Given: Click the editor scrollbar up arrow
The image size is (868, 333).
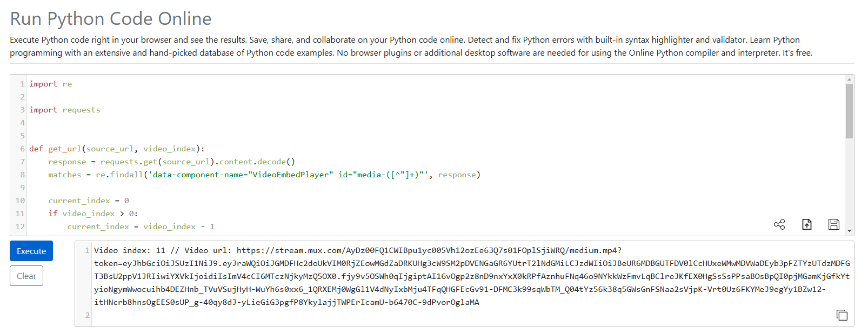Looking at the screenshot, I should coord(850,79).
